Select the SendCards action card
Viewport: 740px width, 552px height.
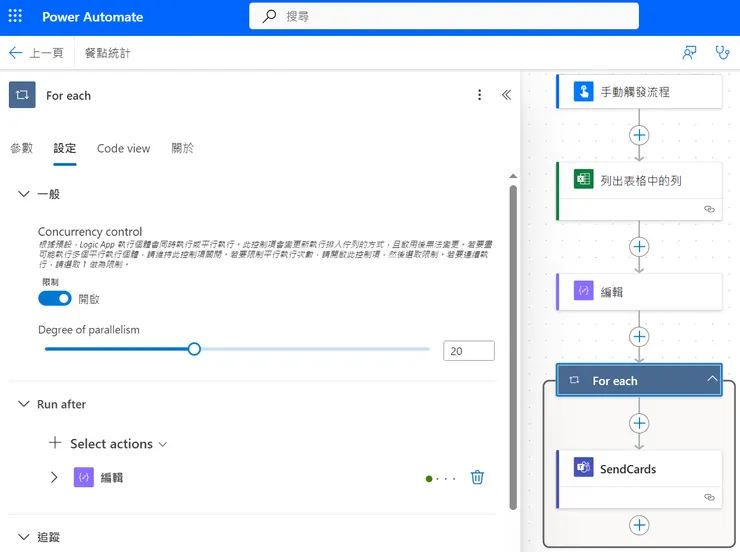[639, 479]
